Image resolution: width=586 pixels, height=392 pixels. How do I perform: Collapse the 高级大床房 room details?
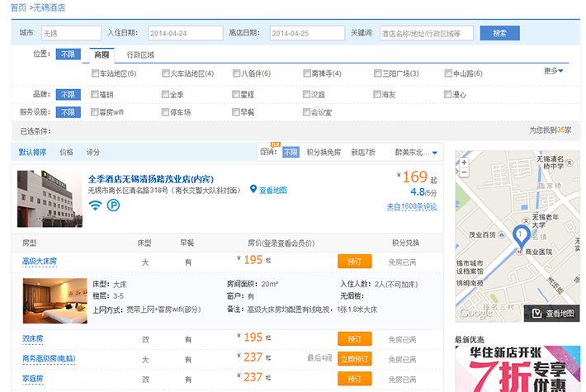pyautogui.click(x=40, y=261)
